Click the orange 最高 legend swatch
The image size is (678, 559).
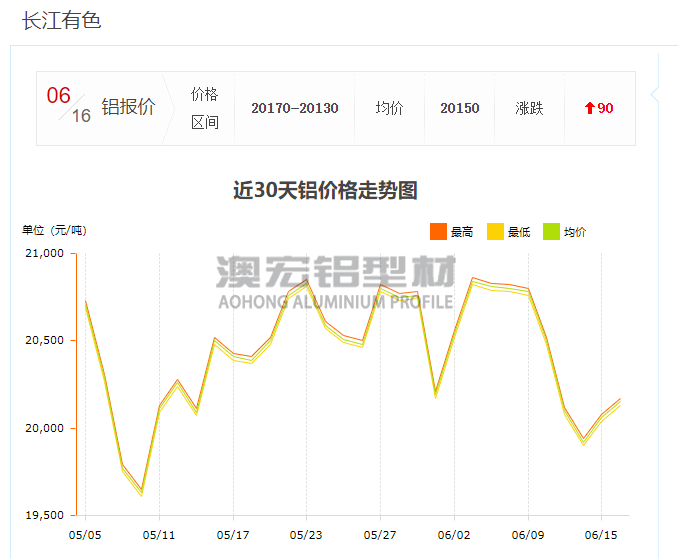click(438, 232)
